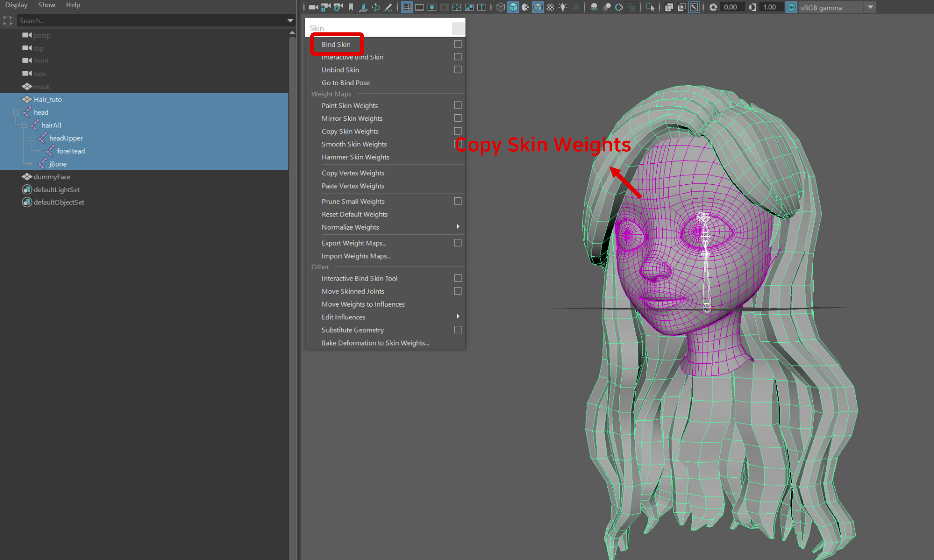The image size is (934, 560).
Task: Click the smooth shade all cube icon
Action: (x=513, y=7)
